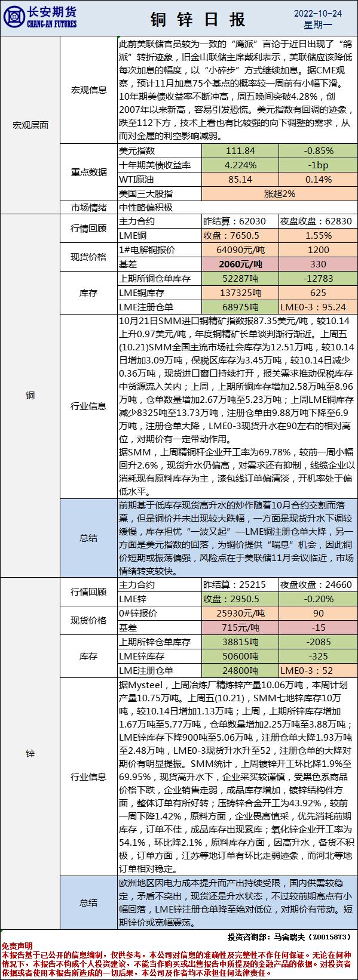Click the 0#锌报价 25930元/吨 cell
Screen dimensions: 358x980
[x=240, y=613]
